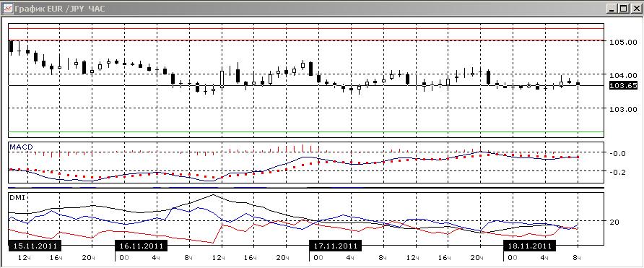Maximize the EUR/JPY chart window

click(624, 8)
